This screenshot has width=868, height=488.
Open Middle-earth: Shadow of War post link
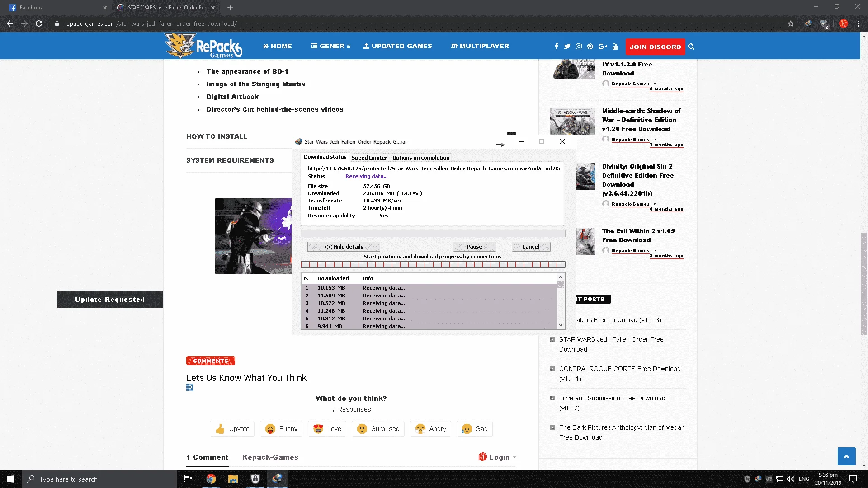click(x=641, y=120)
